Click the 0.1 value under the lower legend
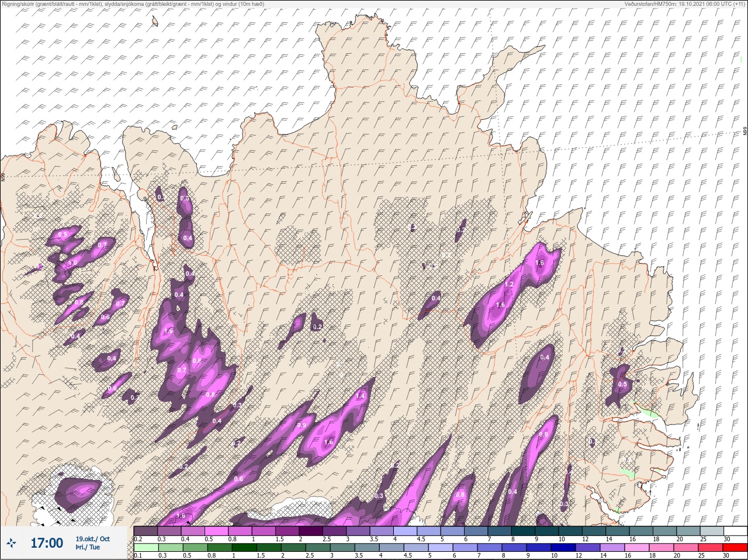 click(x=137, y=556)
